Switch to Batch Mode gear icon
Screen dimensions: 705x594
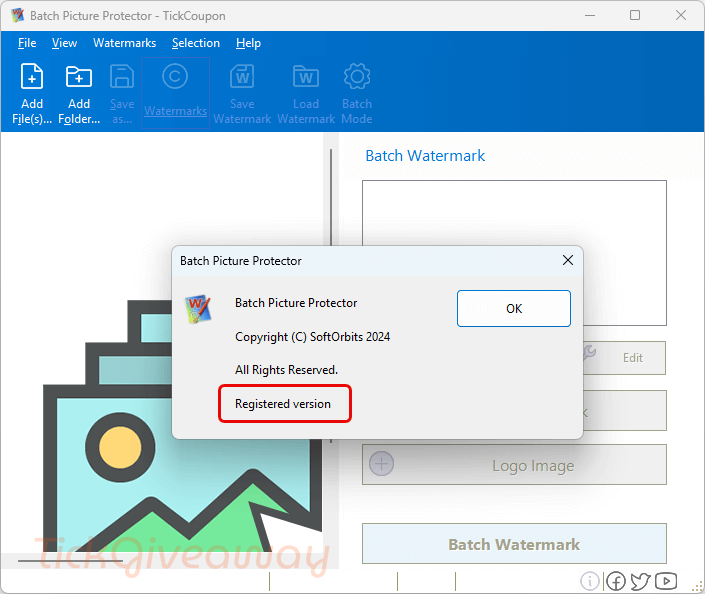[x=357, y=76]
